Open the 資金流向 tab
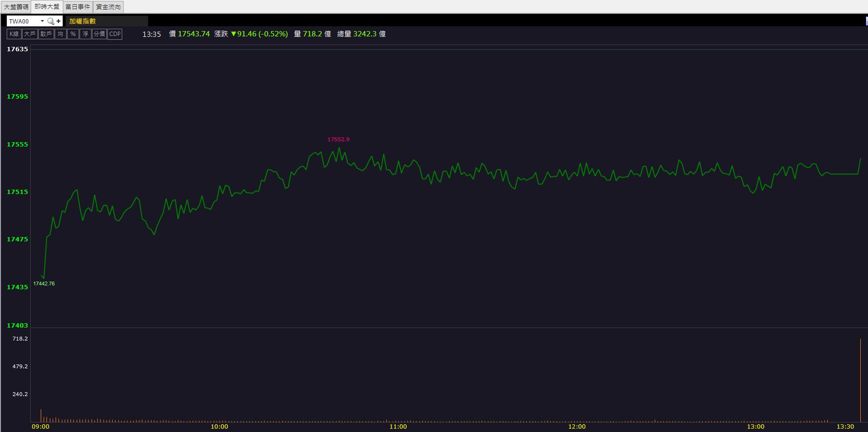Screen dimensions: 868x432 coord(108,7)
